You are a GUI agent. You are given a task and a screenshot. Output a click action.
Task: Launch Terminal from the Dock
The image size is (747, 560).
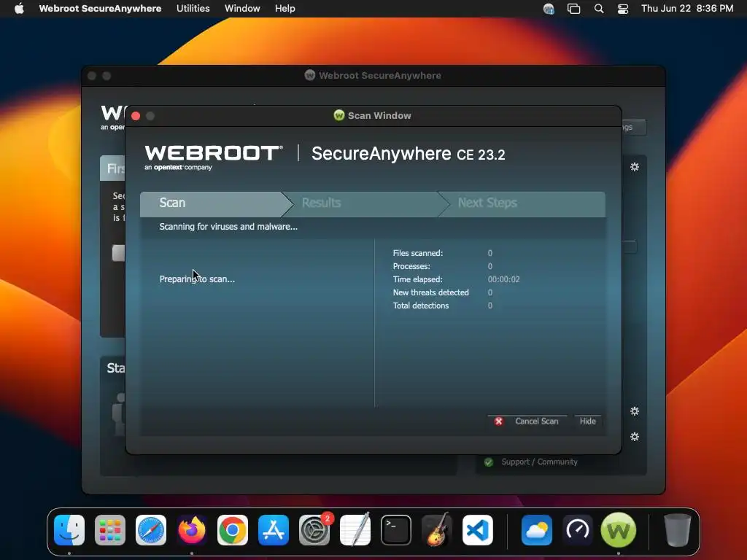(396, 530)
